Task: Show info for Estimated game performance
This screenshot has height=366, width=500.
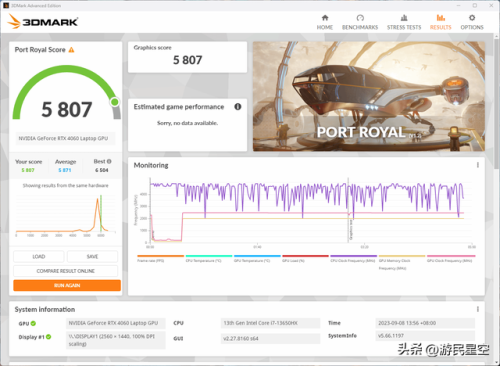Action: pyautogui.click(x=238, y=107)
